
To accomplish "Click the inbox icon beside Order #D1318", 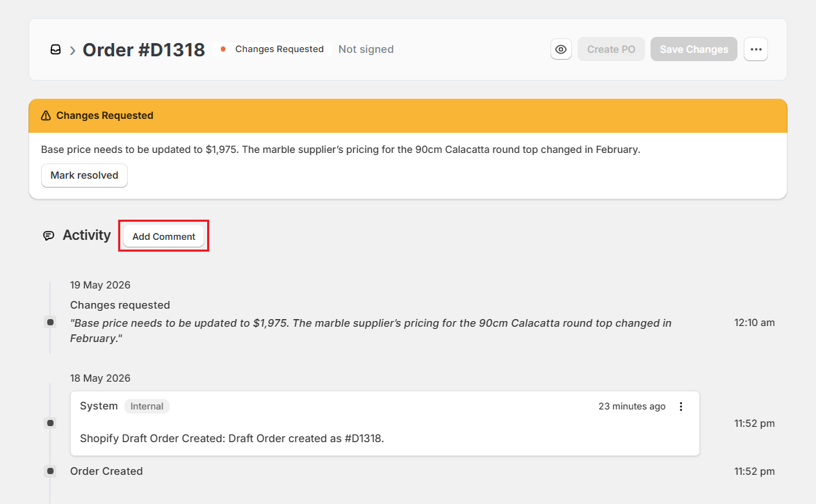I will [x=56, y=49].
